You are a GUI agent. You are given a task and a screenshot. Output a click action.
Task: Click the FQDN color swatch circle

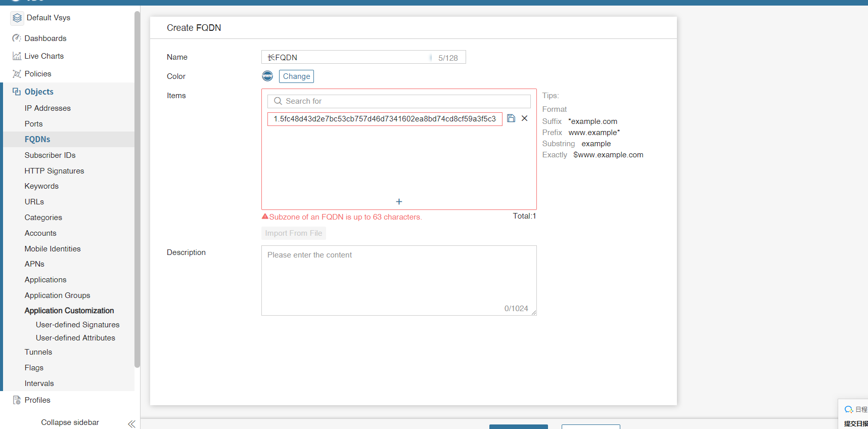(267, 76)
